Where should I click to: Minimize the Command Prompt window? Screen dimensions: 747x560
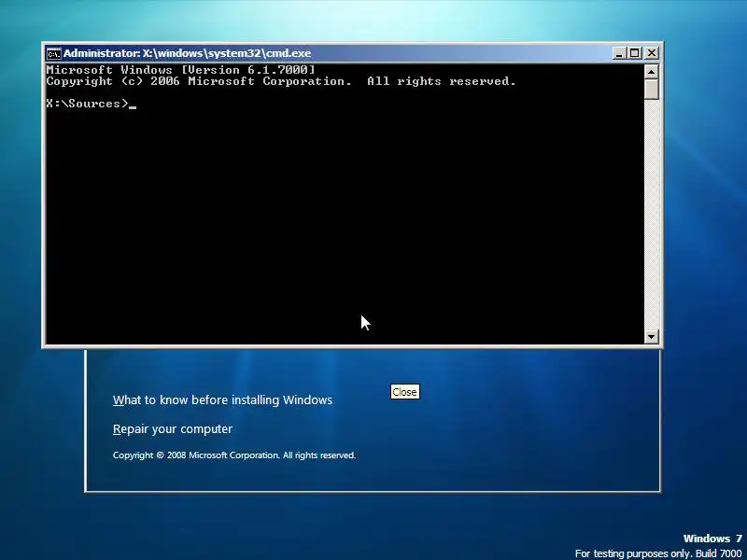tap(619, 53)
